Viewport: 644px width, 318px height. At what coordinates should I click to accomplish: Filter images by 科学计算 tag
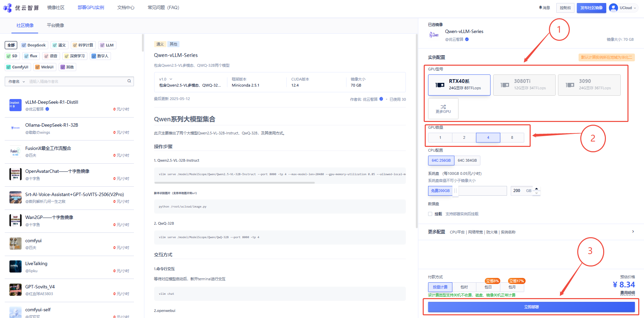83,45
